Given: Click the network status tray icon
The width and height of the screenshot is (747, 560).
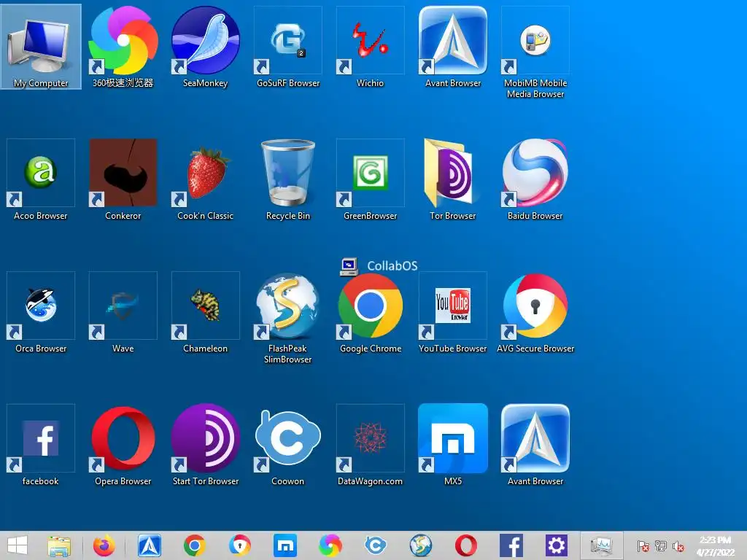Looking at the screenshot, I should (x=661, y=546).
